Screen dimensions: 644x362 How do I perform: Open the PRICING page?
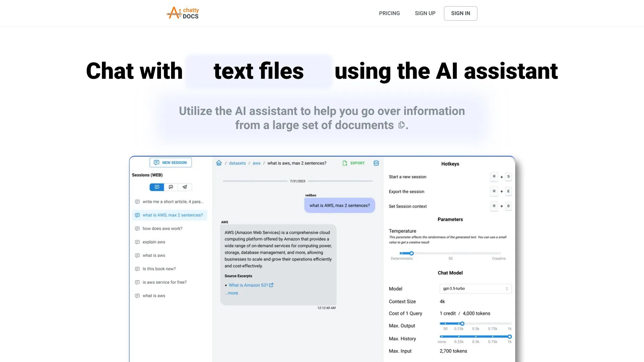[389, 13]
